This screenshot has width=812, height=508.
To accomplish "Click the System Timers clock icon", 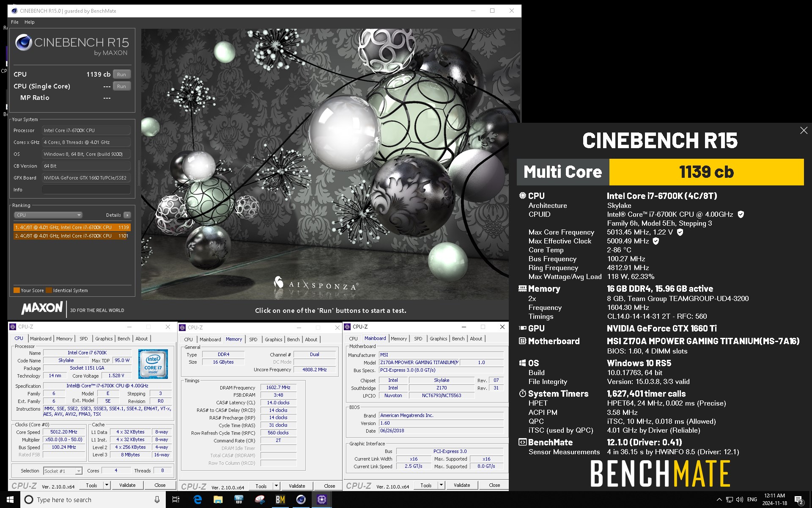I will pos(523,394).
